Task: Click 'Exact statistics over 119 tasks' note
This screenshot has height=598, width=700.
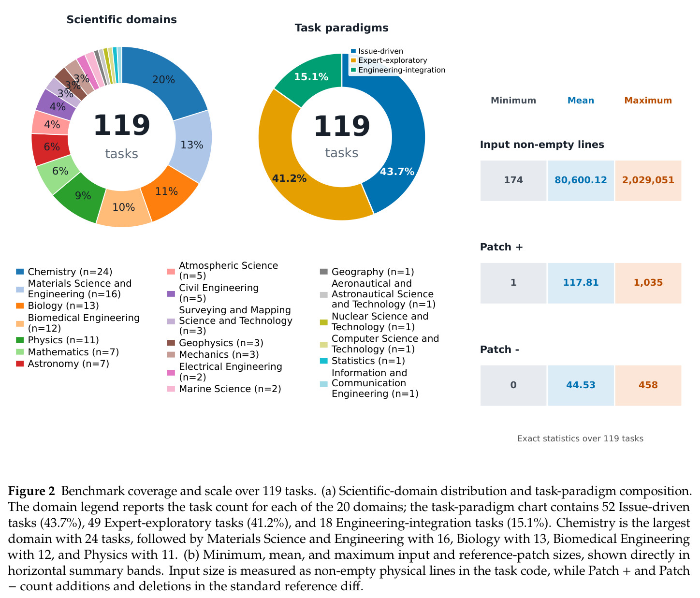Action: tap(580, 438)
